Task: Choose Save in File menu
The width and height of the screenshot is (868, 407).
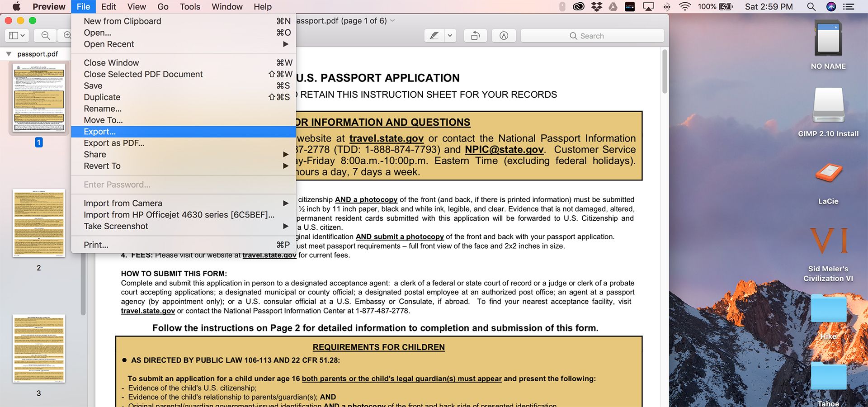Action: (184, 85)
